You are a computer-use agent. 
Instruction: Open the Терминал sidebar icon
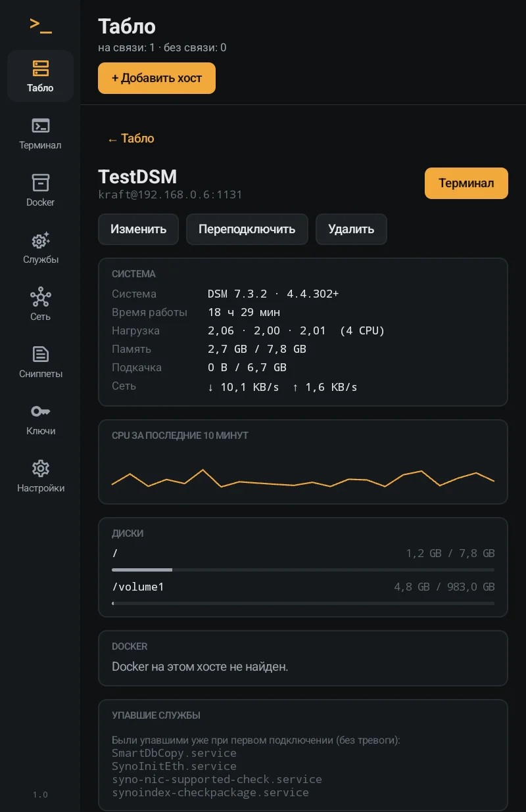click(x=40, y=125)
